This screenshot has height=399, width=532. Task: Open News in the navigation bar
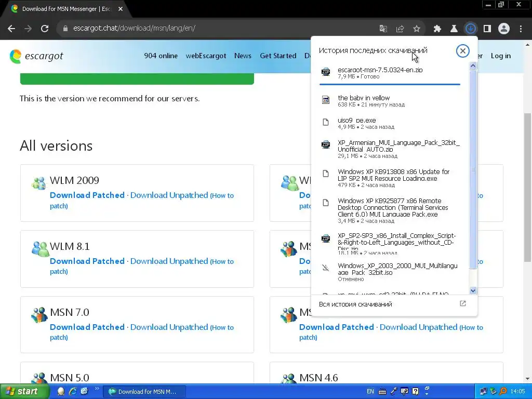point(243,56)
